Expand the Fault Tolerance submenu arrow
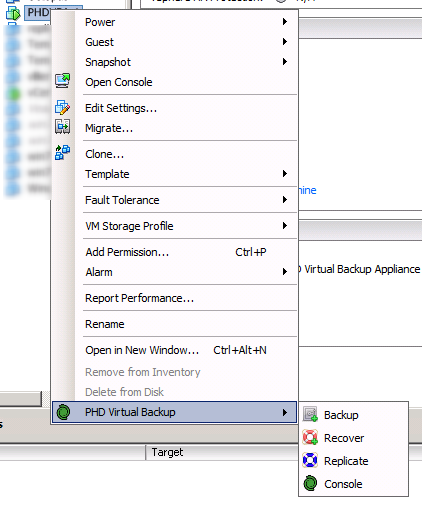Viewport: 422px width, 511px height. click(x=285, y=200)
